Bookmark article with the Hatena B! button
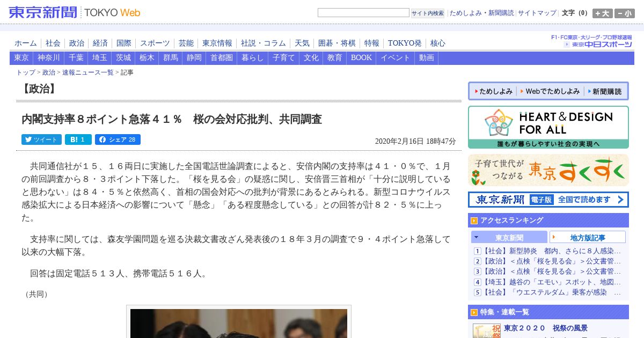Viewport: 644px width, 338px height. click(x=78, y=139)
